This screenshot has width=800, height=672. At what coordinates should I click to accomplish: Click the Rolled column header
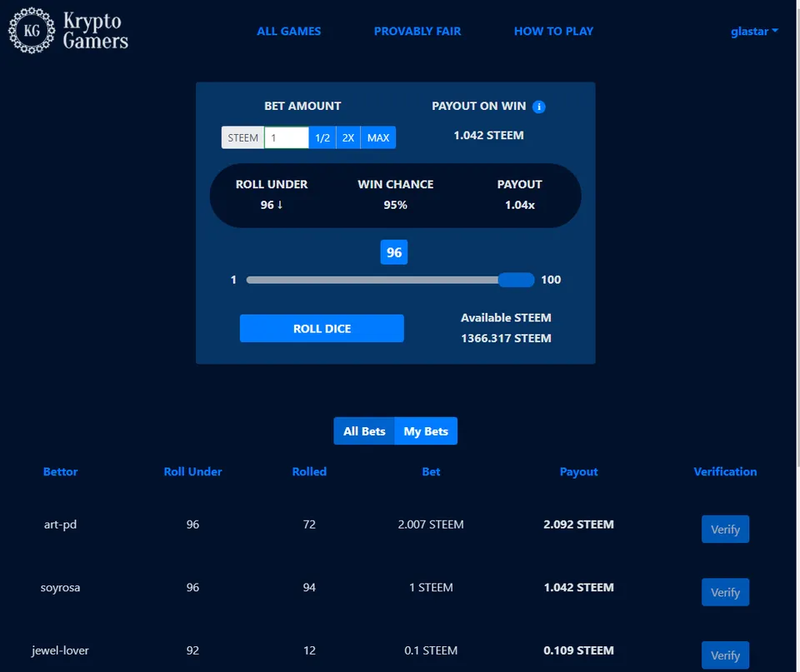pos(309,471)
